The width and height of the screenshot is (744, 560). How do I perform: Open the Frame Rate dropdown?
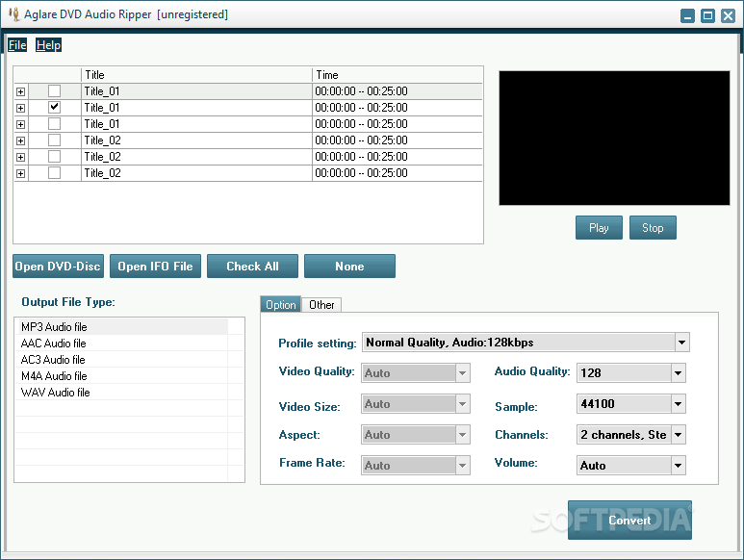463,466
